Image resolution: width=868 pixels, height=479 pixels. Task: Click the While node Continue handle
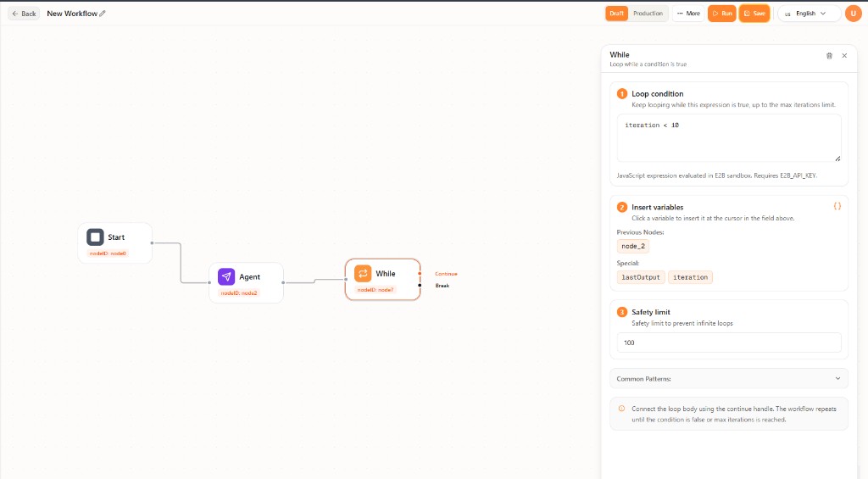coord(420,274)
